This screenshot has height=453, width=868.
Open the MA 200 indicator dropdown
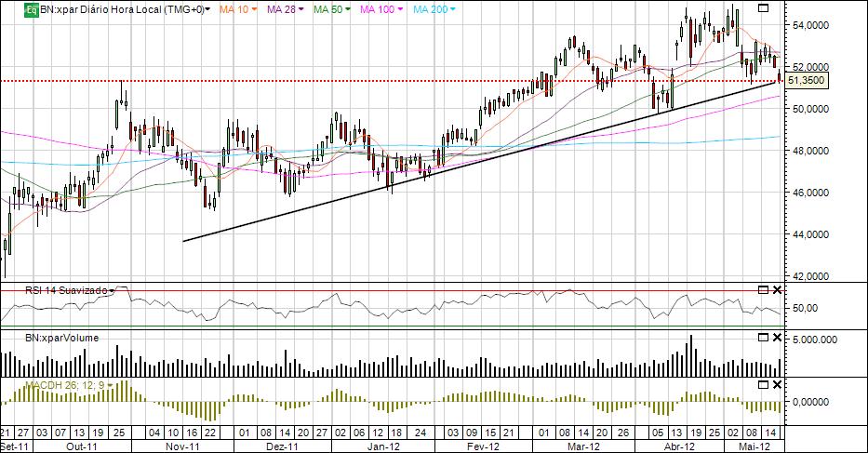pyautogui.click(x=453, y=9)
